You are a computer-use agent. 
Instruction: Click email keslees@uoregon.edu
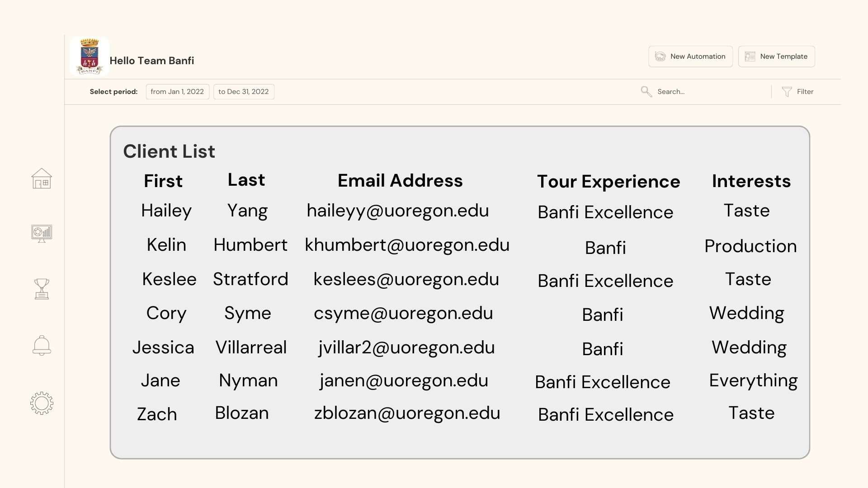click(x=406, y=279)
